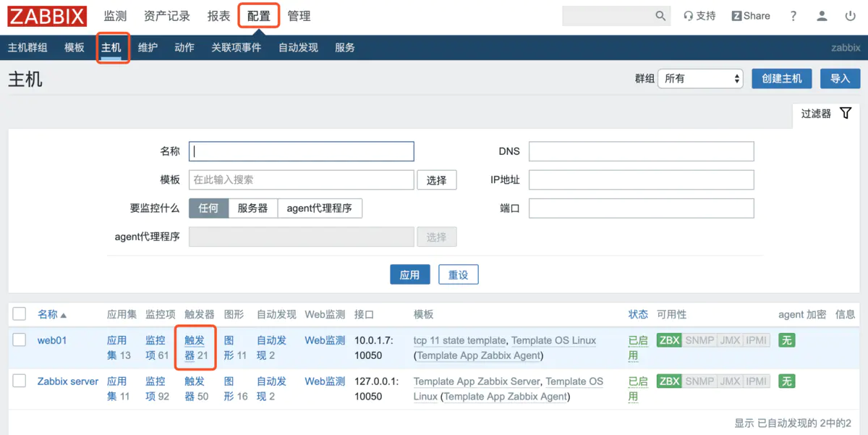Open the Zabbix server host link
The width and height of the screenshot is (868, 435).
(68, 381)
